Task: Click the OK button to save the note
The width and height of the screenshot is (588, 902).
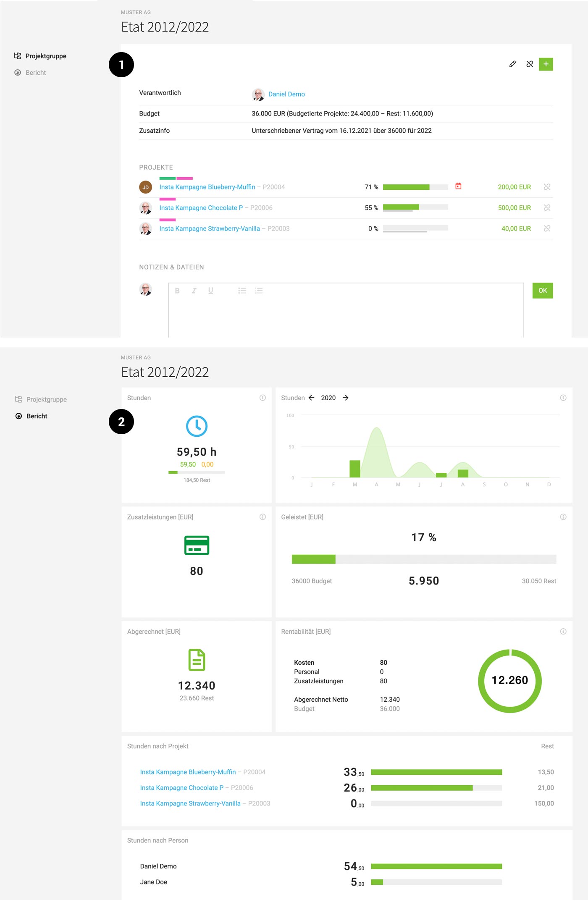Action: 543,291
